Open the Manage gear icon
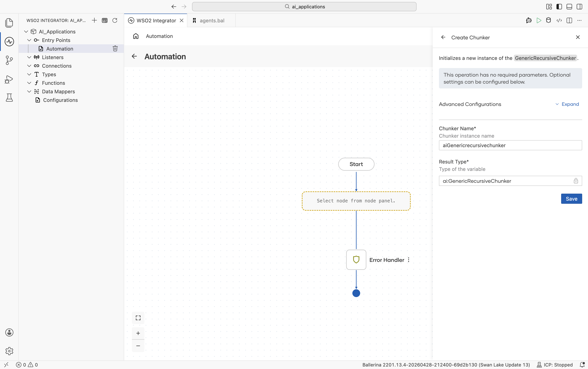 click(9, 351)
